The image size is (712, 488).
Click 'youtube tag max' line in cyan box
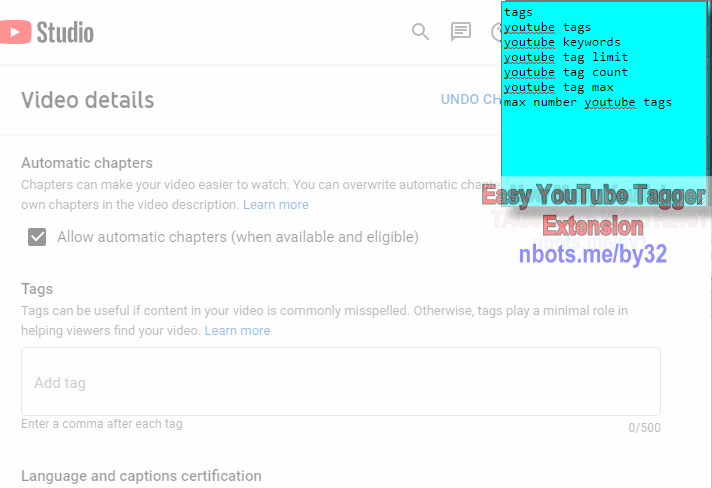(x=559, y=87)
